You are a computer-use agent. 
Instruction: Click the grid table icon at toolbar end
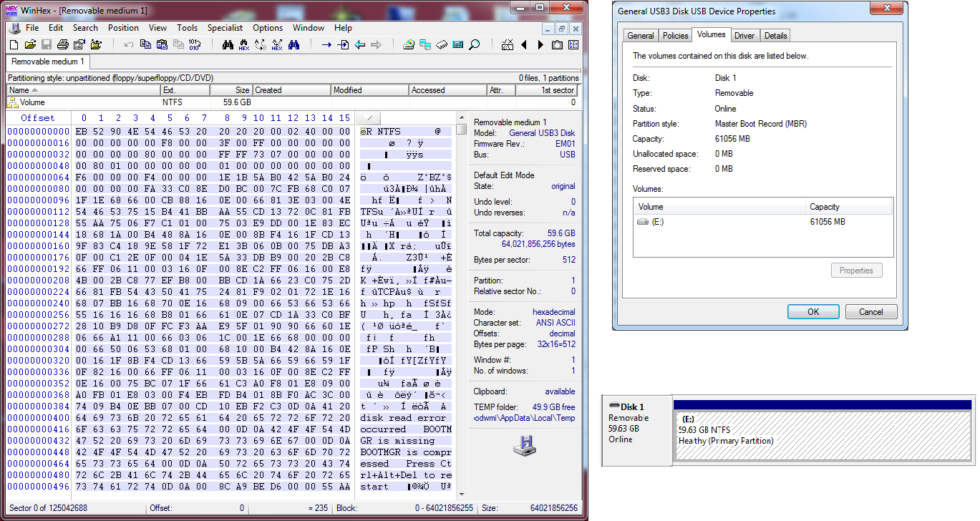[x=573, y=44]
